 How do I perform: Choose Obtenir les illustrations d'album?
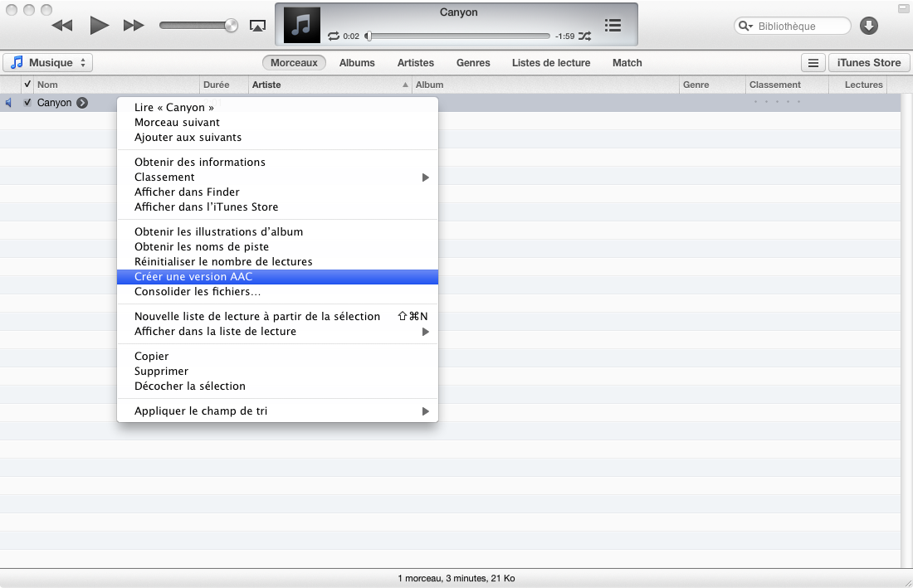(x=277, y=232)
